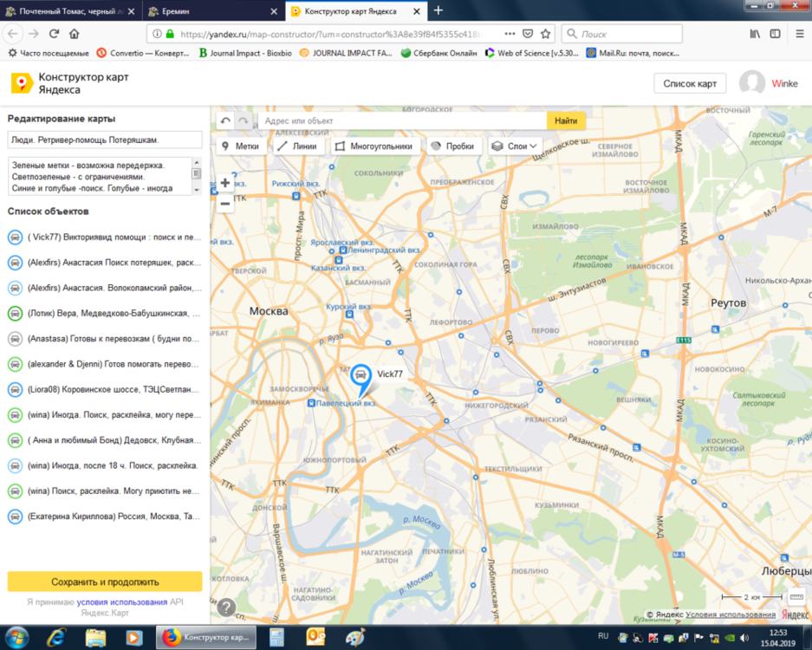Zoom out the map with minus button
Image resolution: width=812 pixels, height=650 pixels.
[x=225, y=205]
